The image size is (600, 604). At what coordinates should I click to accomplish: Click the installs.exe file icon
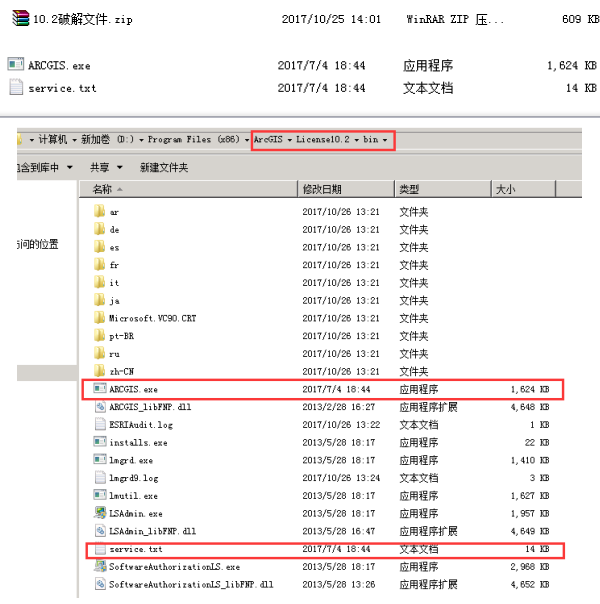click(100, 441)
